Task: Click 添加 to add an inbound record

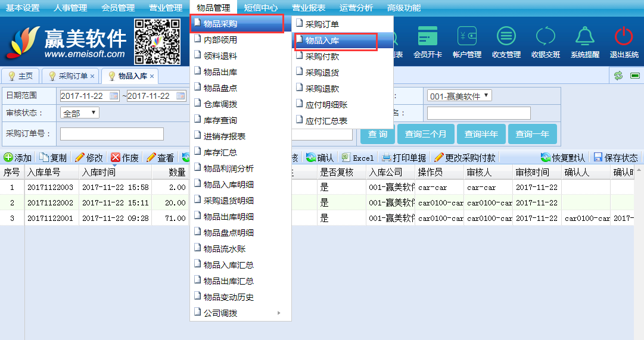Action: (18, 158)
